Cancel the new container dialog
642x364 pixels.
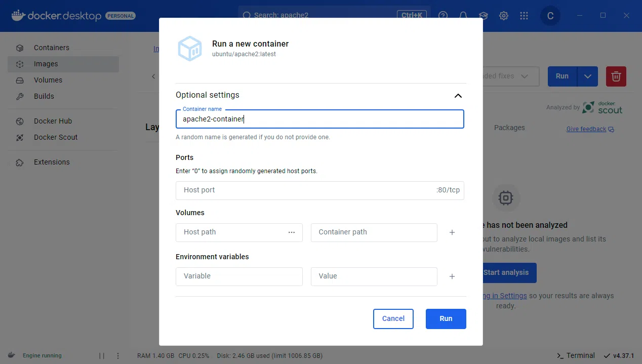click(x=393, y=318)
